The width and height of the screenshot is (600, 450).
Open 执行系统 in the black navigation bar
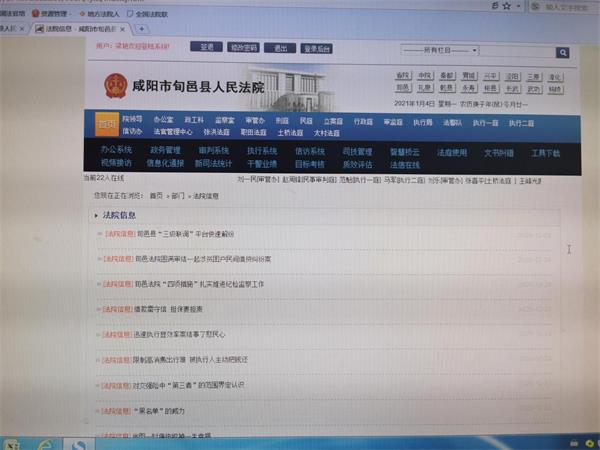[x=262, y=151]
